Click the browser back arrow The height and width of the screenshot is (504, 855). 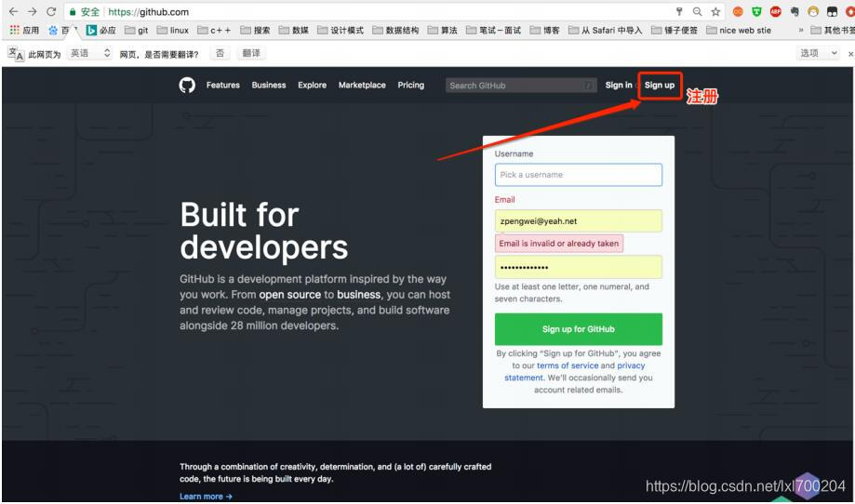(14, 11)
